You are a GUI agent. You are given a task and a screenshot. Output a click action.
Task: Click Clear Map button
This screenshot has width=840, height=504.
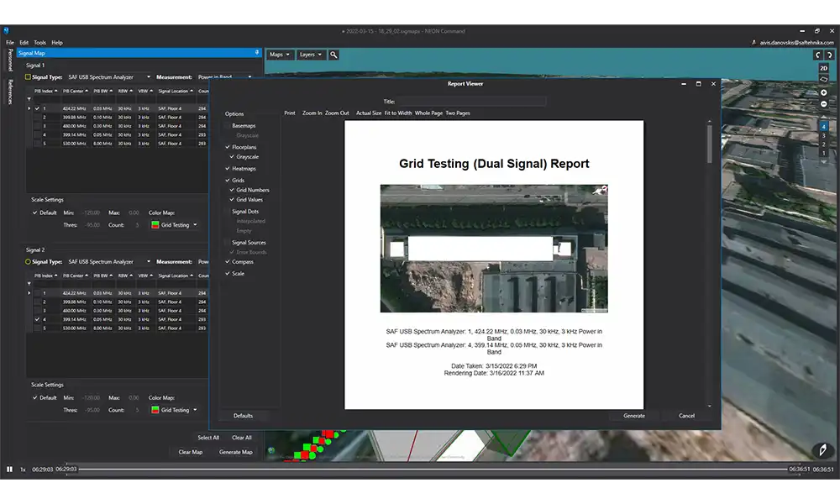tap(191, 453)
